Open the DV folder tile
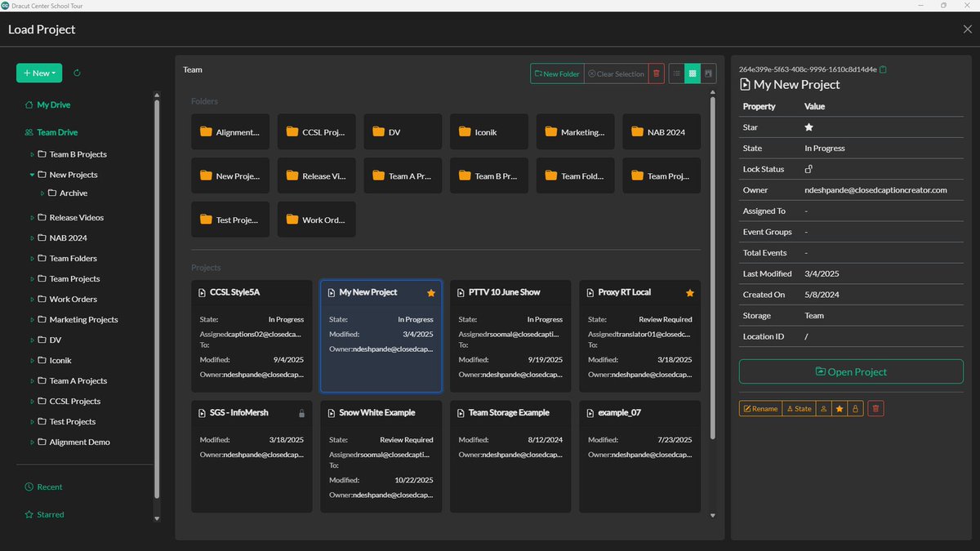980x551 pixels. tap(403, 131)
